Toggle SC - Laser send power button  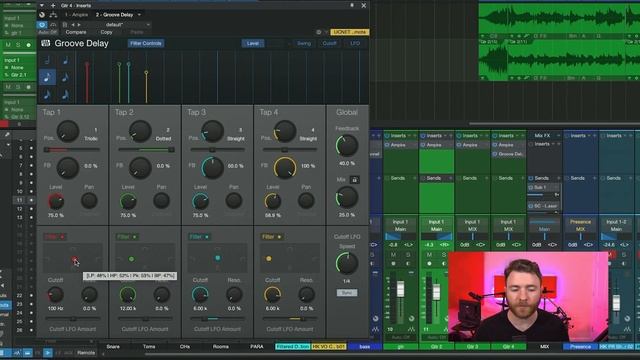pyautogui.click(x=531, y=206)
